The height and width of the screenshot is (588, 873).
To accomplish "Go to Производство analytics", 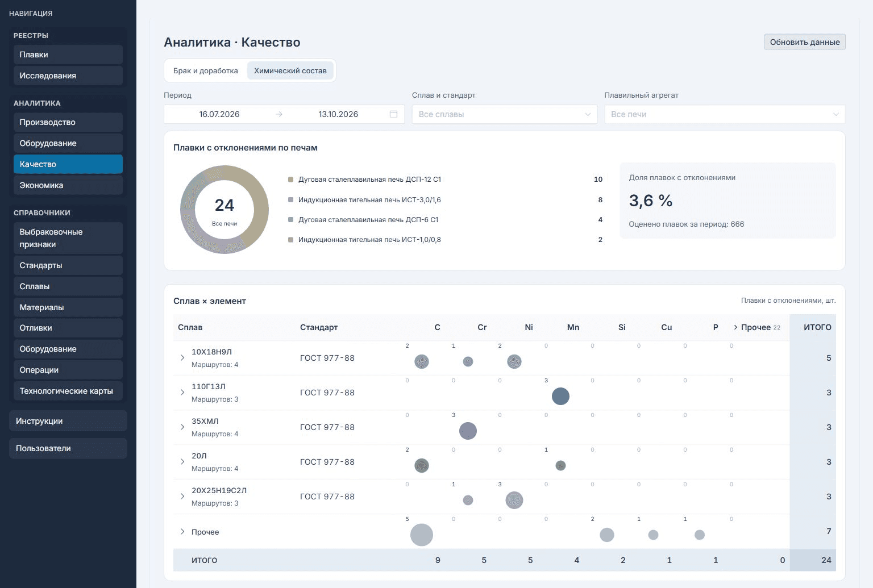I will (68, 122).
